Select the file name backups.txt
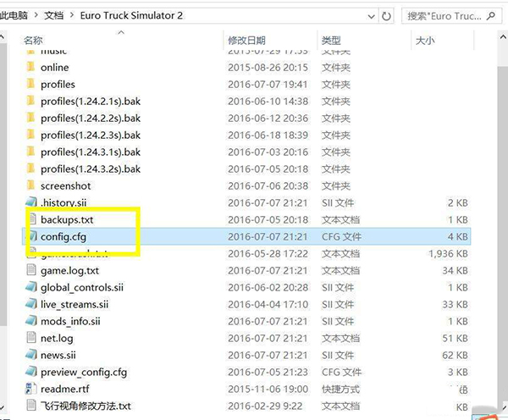The image size is (508, 420). (67, 219)
